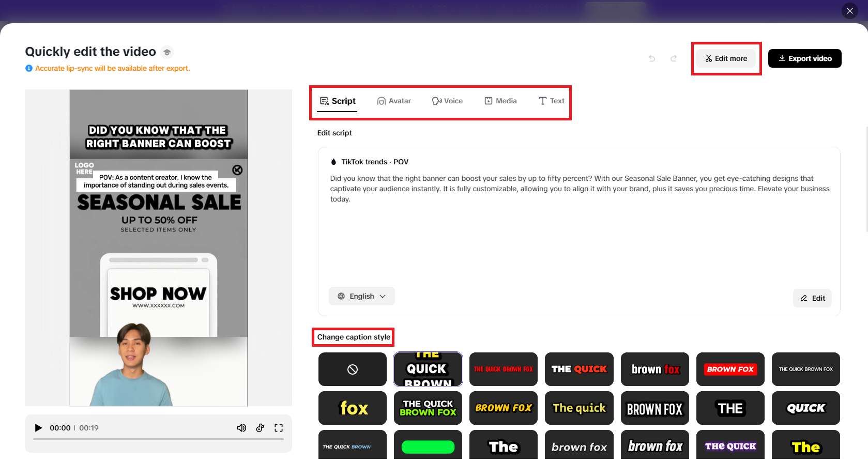Open the tutorial graduation cap icon
Image resolution: width=868 pixels, height=463 pixels.
[x=166, y=52]
